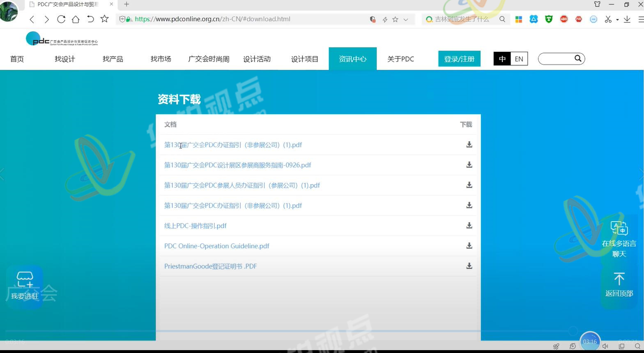Click the leaf plus icon in status bar
The width and height of the screenshot is (644, 353).
click(x=573, y=346)
